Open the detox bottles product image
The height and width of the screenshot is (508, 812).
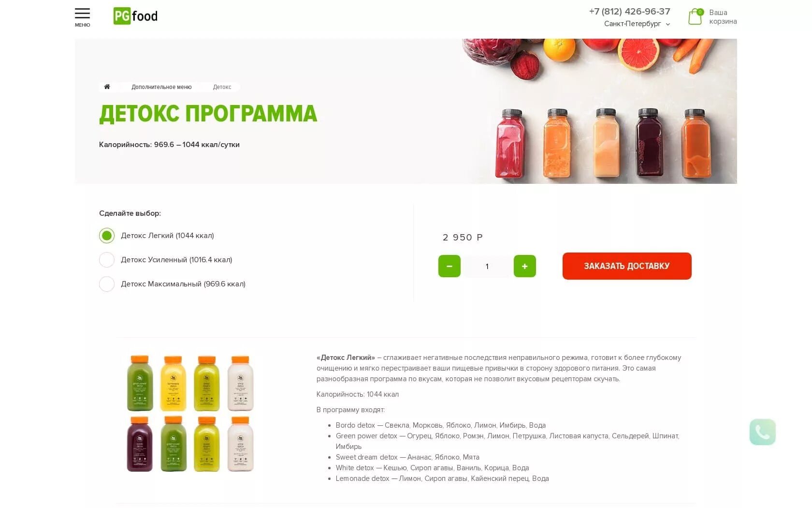point(190,413)
